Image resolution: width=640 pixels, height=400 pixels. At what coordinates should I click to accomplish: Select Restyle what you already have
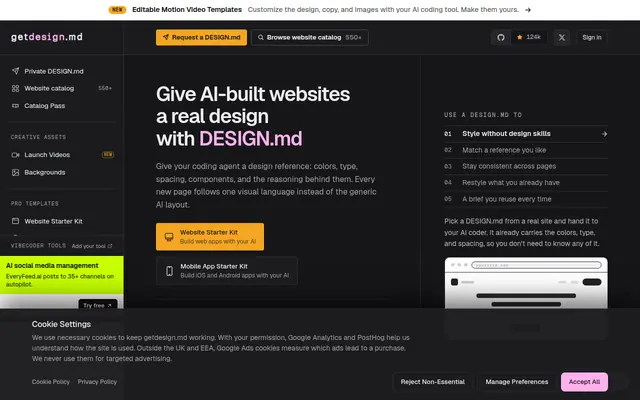[x=526, y=182]
